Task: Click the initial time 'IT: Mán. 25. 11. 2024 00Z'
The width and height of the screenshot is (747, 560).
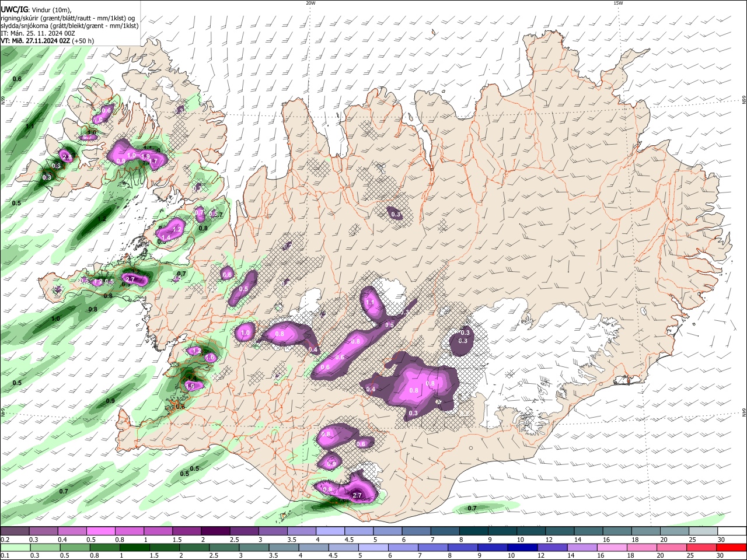Action: click(x=38, y=33)
